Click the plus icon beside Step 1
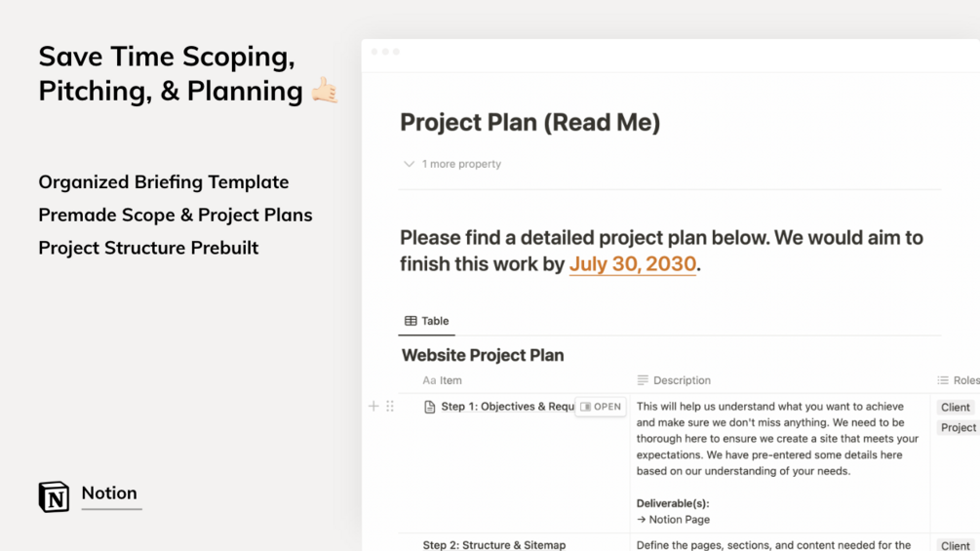 pos(373,407)
